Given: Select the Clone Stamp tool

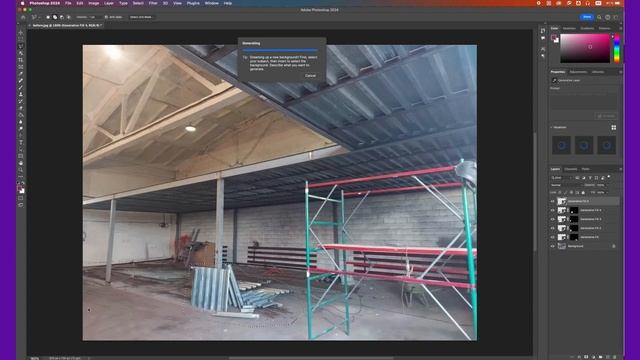Looking at the screenshot, I should 21,95.
